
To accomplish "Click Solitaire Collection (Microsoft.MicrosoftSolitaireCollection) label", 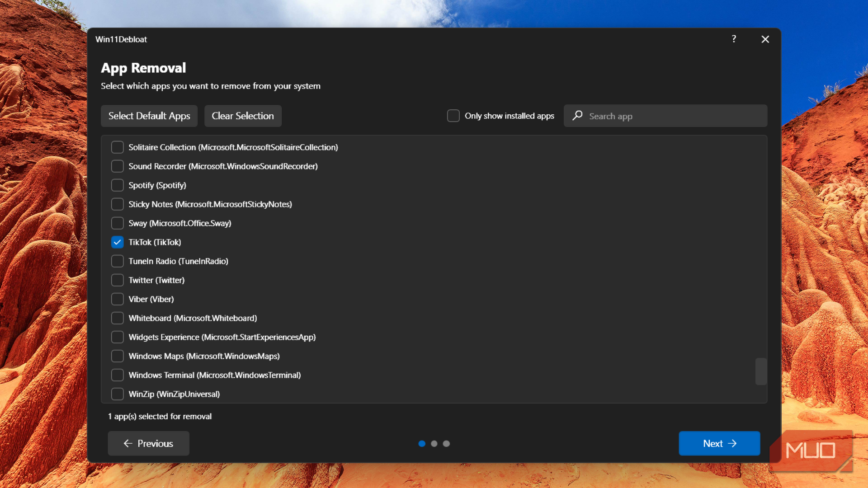I will 233,147.
